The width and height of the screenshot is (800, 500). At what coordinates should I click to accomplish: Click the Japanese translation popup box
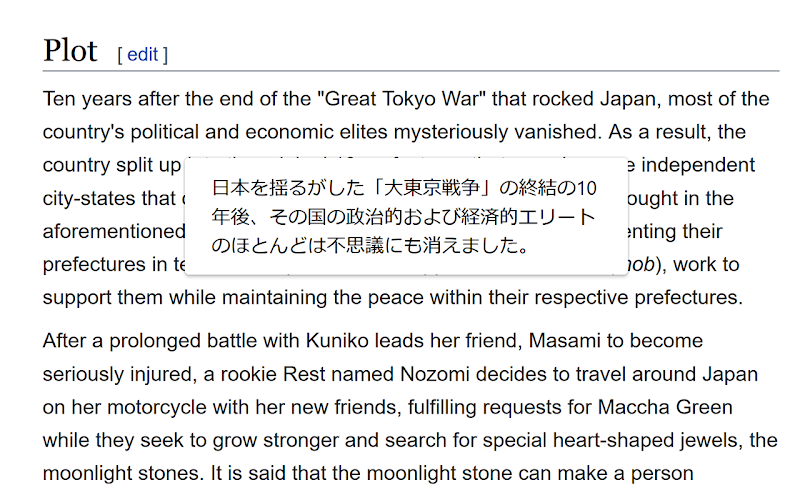coord(406,216)
